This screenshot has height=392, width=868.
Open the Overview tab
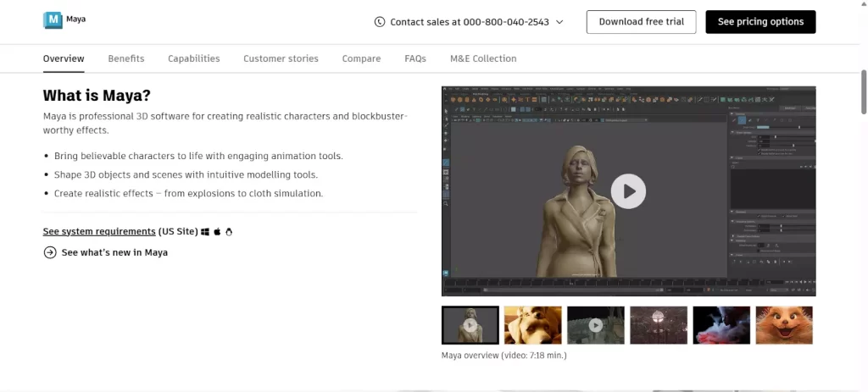64,58
